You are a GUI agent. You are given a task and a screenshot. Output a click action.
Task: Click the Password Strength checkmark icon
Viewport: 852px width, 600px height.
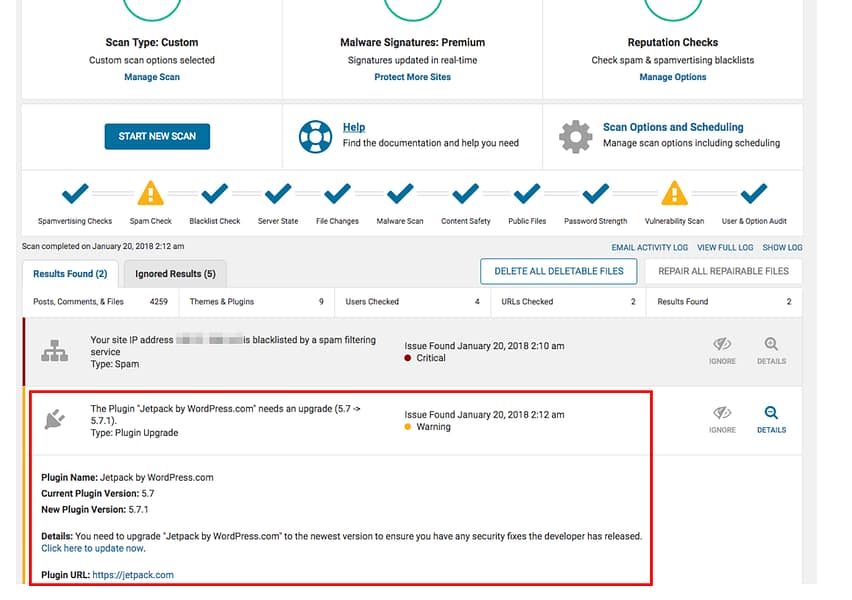pyautogui.click(x=595, y=195)
